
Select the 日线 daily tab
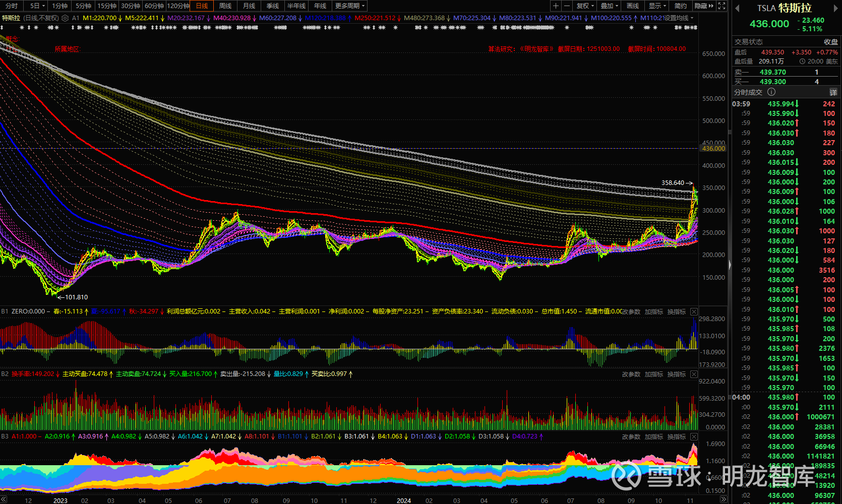pos(202,6)
